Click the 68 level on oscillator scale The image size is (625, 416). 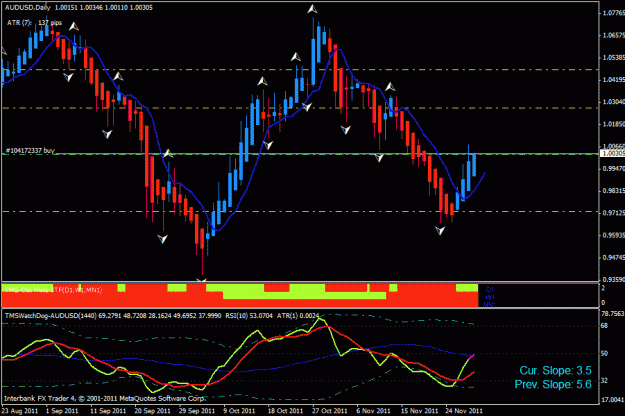(604, 326)
